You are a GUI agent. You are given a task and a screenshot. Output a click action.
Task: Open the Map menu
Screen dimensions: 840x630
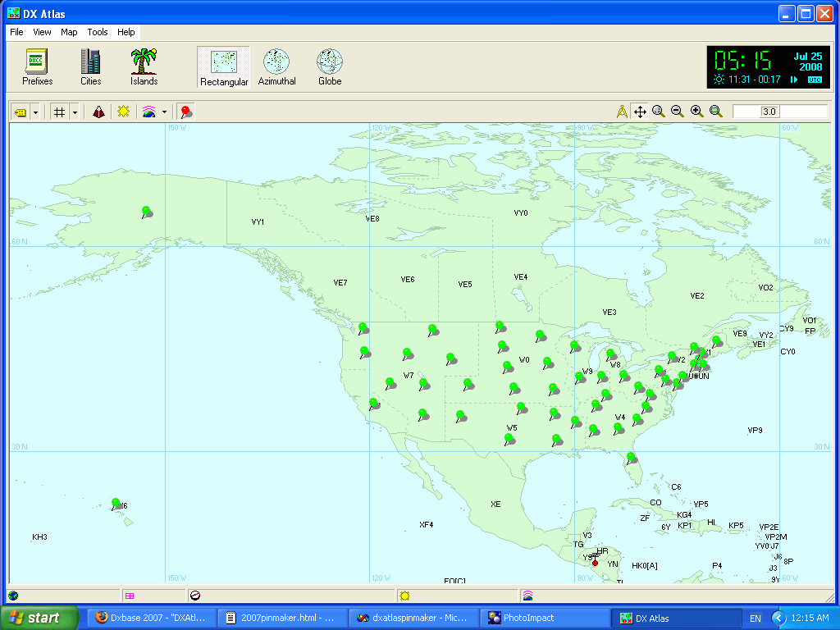(x=69, y=32)
